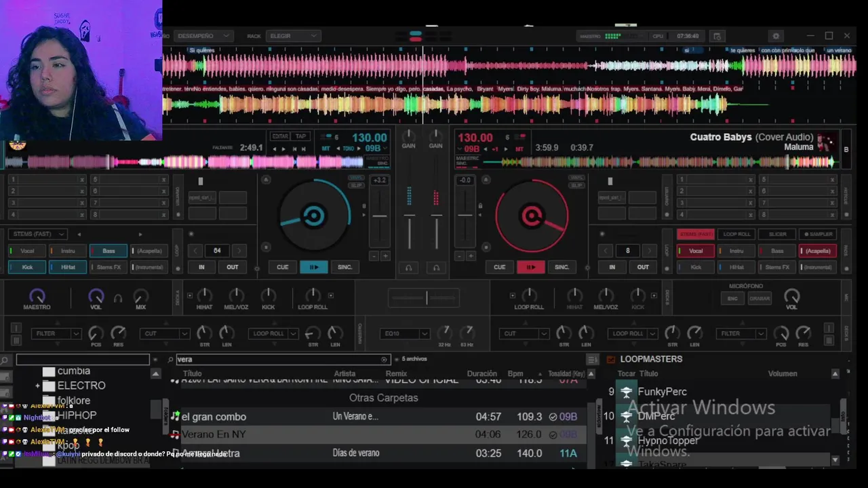
Task: Open the right deck FILTER effect dropdown
Action: click(x=740, y=333)
